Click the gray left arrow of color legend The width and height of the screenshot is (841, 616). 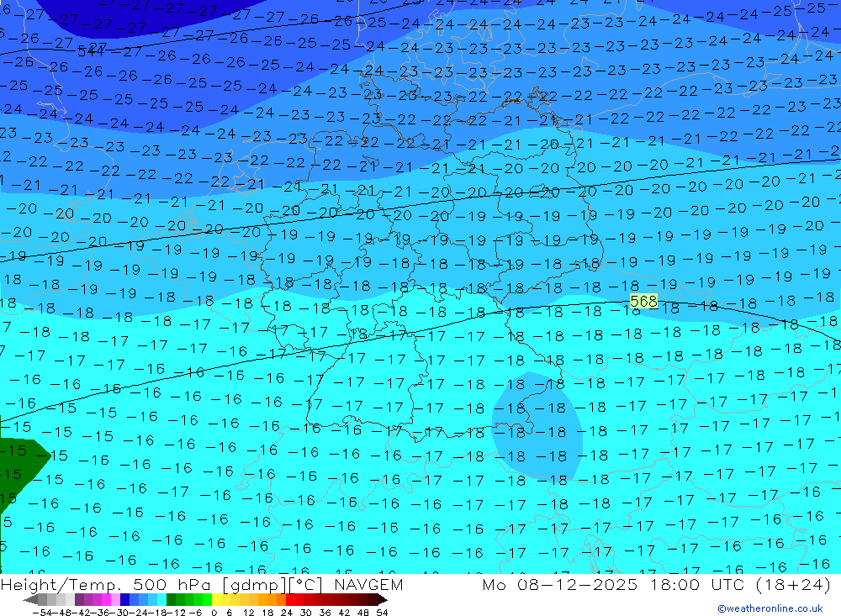(x=30, y=599)
